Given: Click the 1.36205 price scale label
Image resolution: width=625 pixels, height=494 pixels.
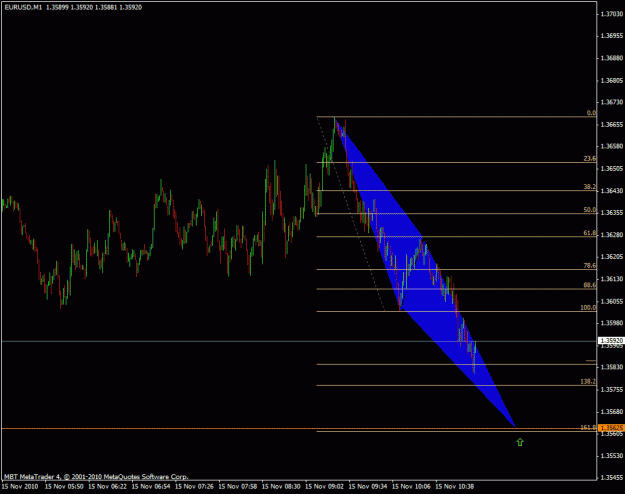Looking at the screenshot, I should coord(611,256).
